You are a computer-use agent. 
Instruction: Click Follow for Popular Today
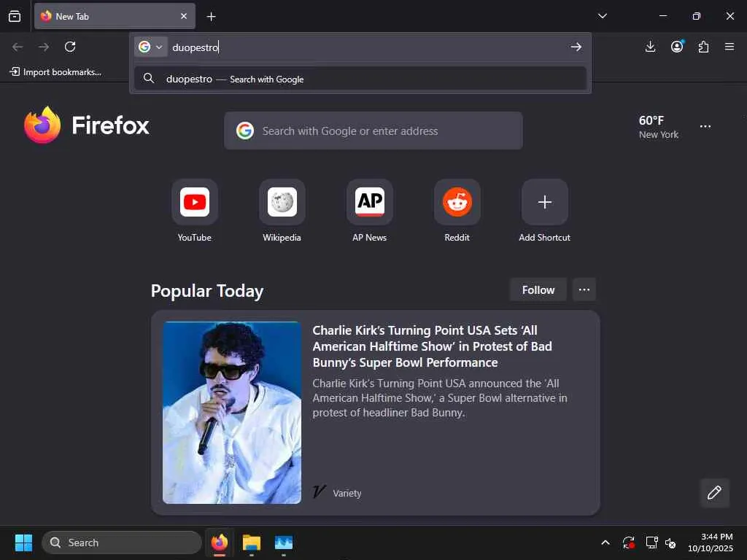(x=538, y=289)
